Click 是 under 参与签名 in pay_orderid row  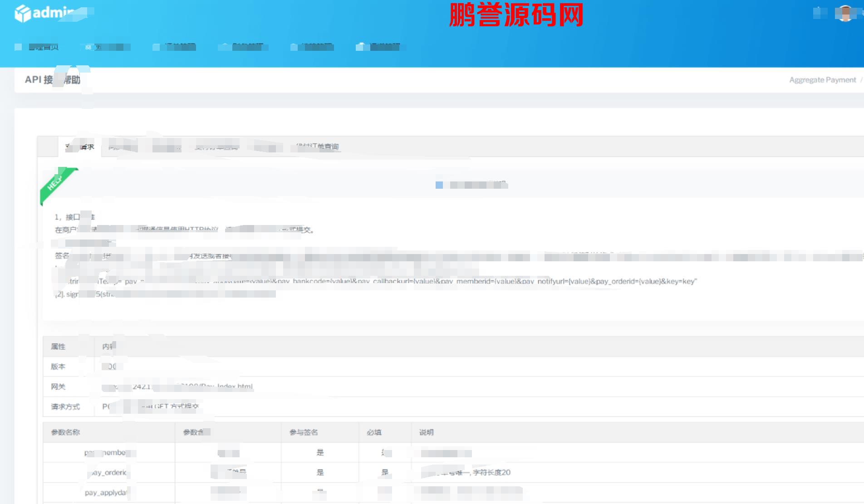tap(320, 472)
